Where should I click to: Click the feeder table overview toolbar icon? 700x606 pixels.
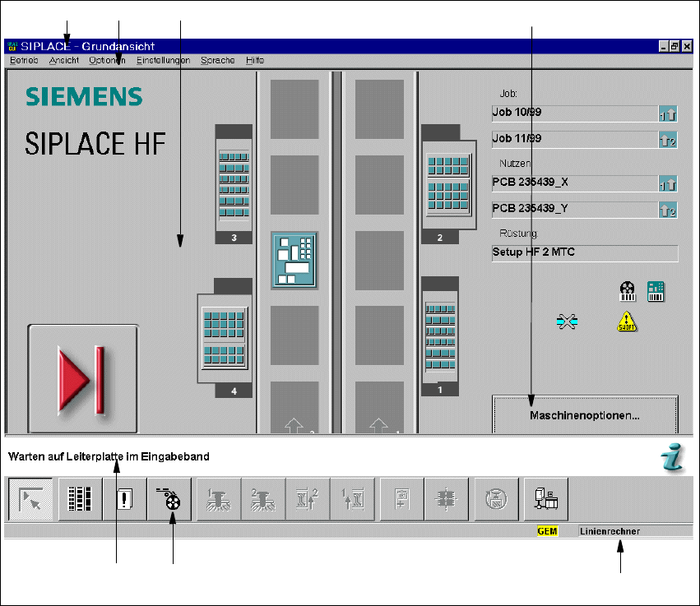click(80, 499)
